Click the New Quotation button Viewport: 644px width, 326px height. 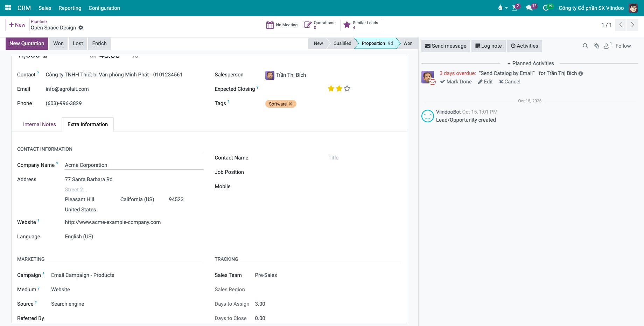pyautogui.click(x=27, y=43)
